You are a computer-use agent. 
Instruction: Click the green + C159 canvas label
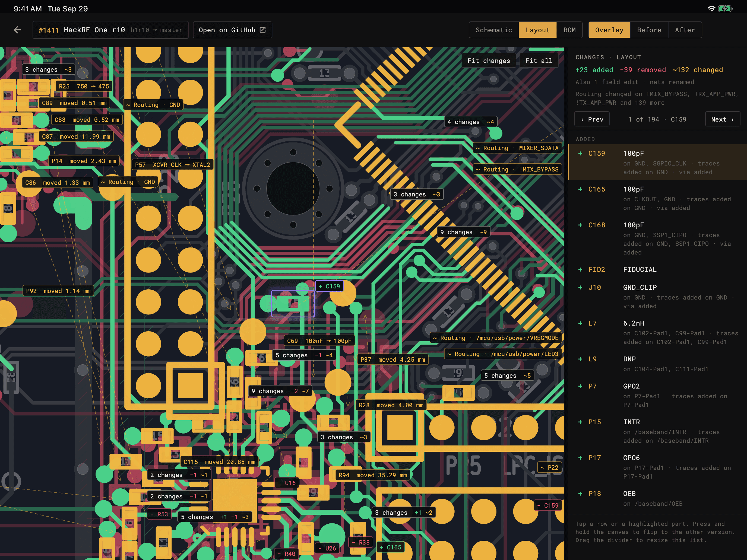tap(329, 286)
